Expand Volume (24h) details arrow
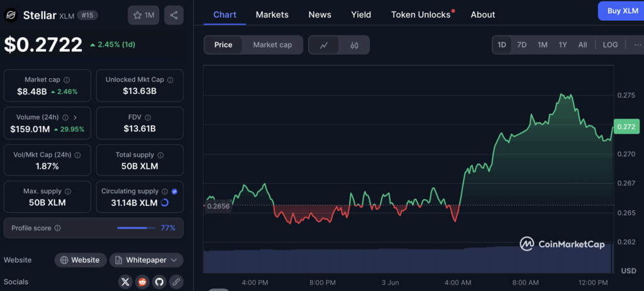Screen dimensions: 644x291 (x=75, y=117)
